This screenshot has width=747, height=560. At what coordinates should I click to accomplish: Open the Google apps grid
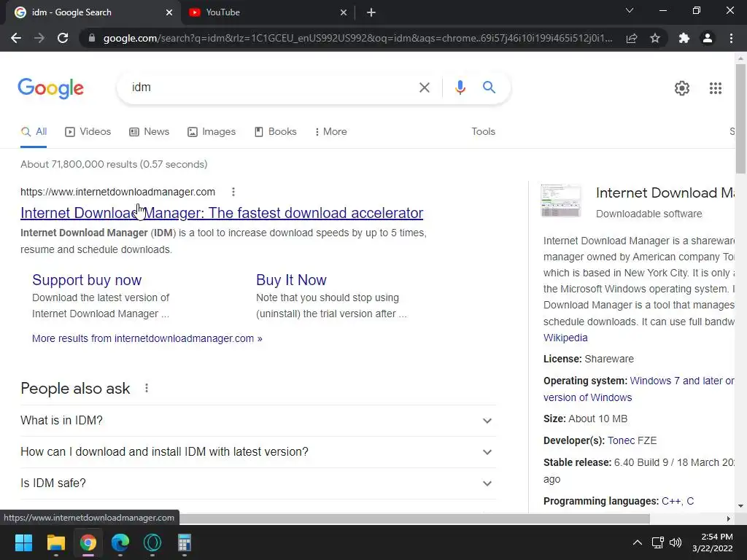point(716,88)
